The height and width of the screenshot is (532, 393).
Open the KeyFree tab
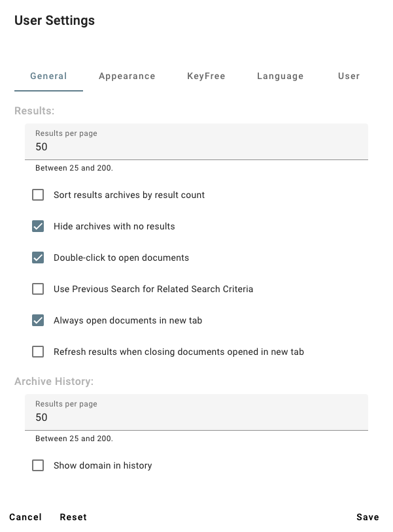pyautogui.click(x=206, y=76)
